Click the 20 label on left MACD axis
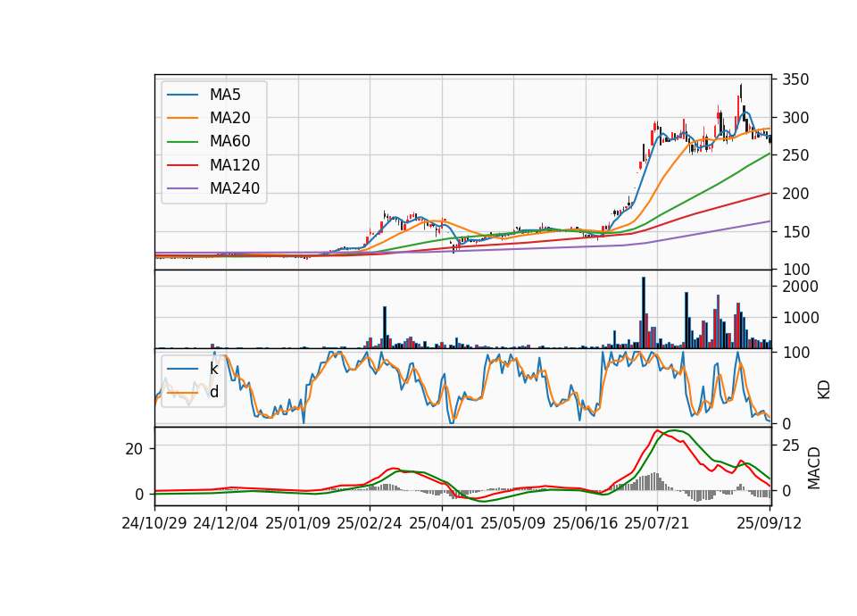The height and width of the screenshot is (616, 857). coord(134,449)
